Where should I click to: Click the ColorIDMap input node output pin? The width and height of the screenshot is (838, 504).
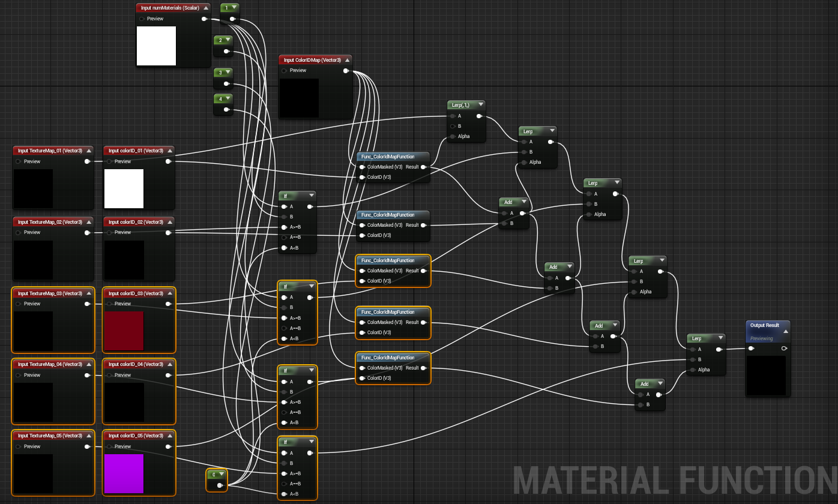coord(346,71)
